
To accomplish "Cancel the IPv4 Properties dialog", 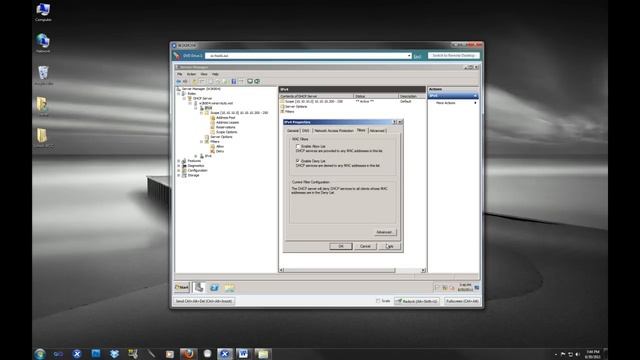I will pos(365,246).
